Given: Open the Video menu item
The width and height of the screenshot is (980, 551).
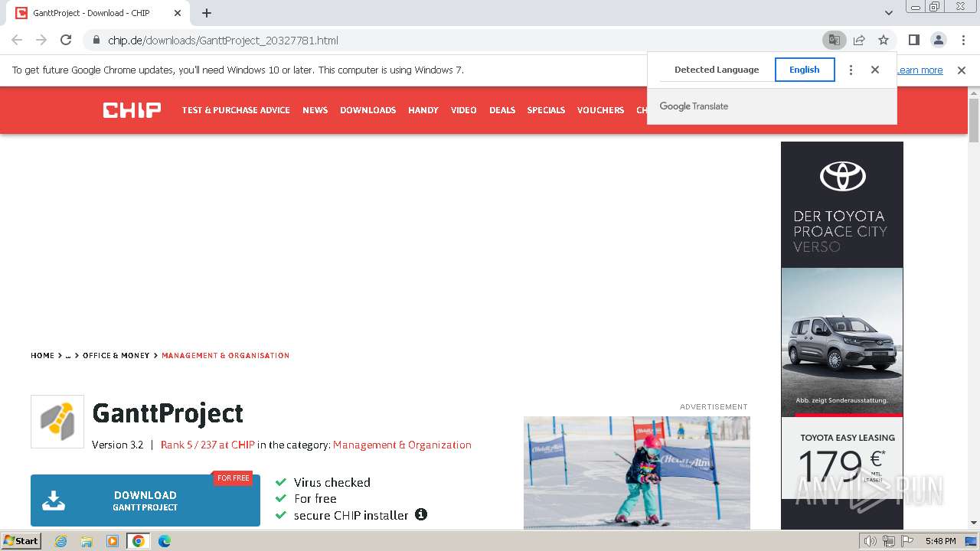Looking at the screenshot, I should (464, 110).
